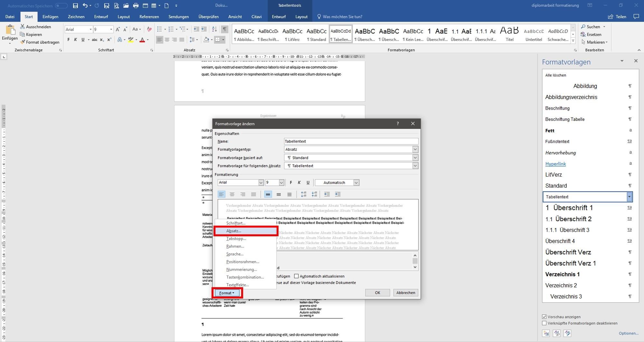Click inside the Name field Tabellentext
This screenshot has height=342, width=644.
[x=351, y=141]
